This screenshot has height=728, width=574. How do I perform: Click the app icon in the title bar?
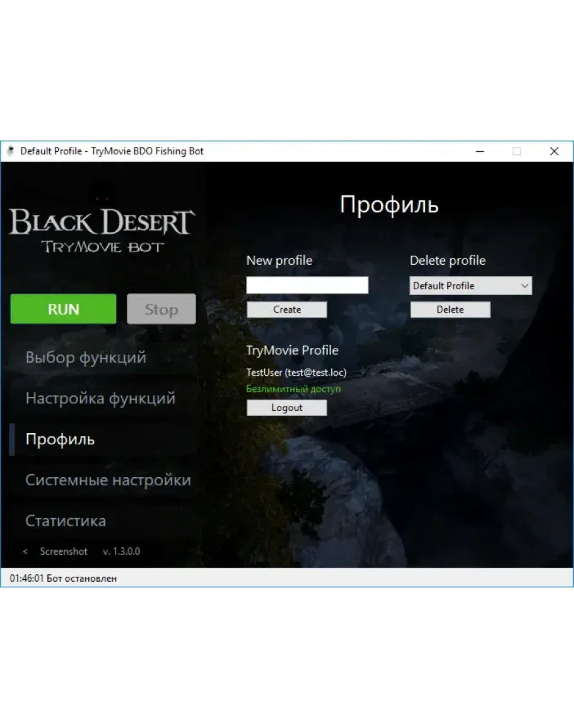11,151
